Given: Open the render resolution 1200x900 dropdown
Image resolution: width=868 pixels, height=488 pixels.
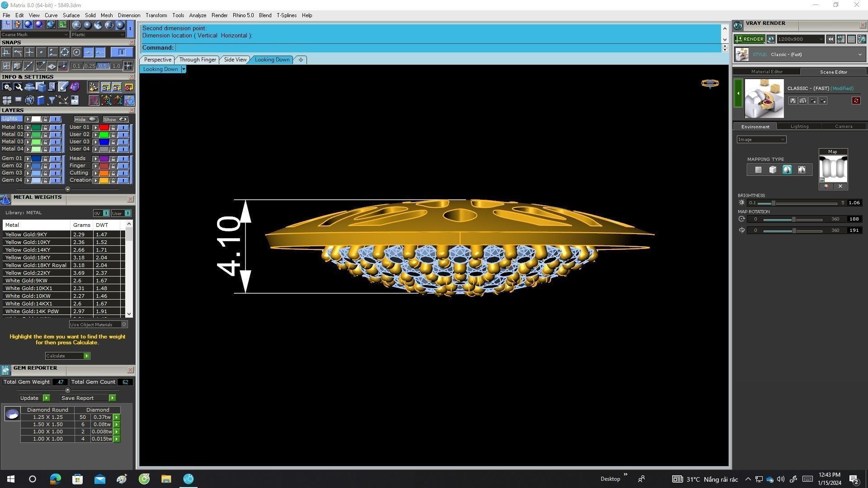Looking at the screenshot, I should point(821,39).
